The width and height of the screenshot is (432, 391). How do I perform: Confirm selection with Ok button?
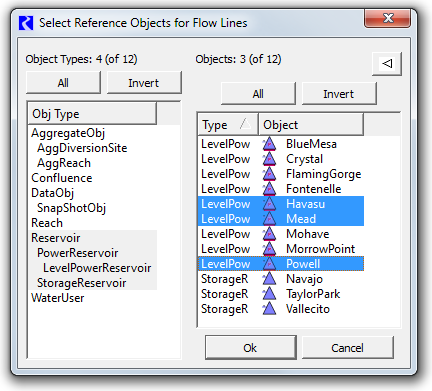tap(250, 348)
